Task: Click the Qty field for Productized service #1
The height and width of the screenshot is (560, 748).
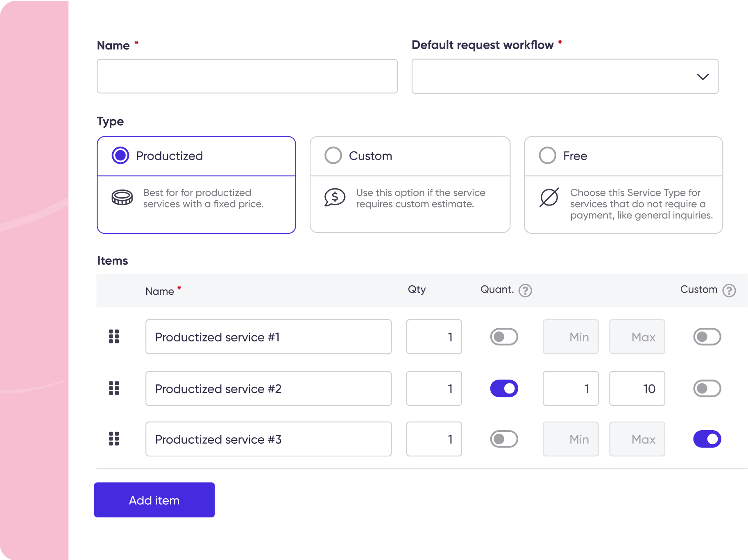Action: click(x=434, y=336)
